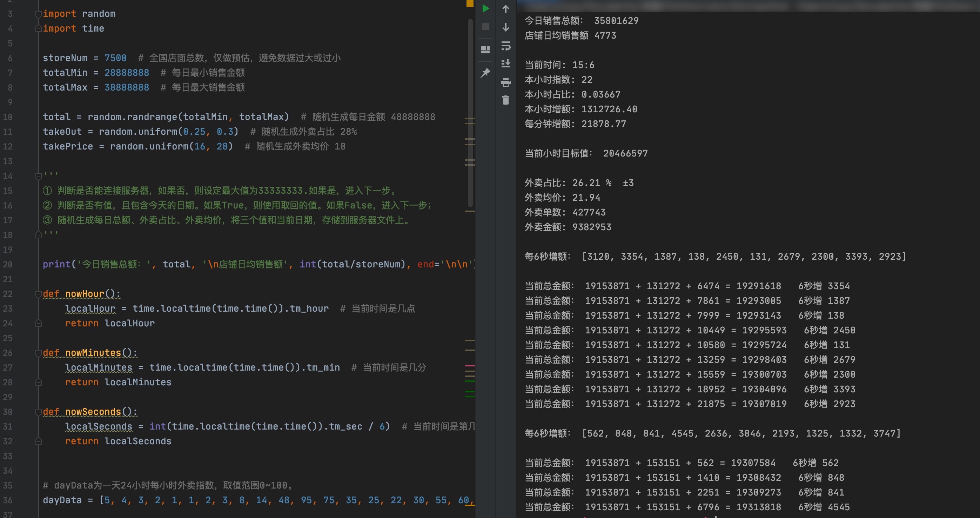This screenshot has width=980, height=518.
Task: Click console row ending with 6秒增 2923
Action: (x=690, y=404)
